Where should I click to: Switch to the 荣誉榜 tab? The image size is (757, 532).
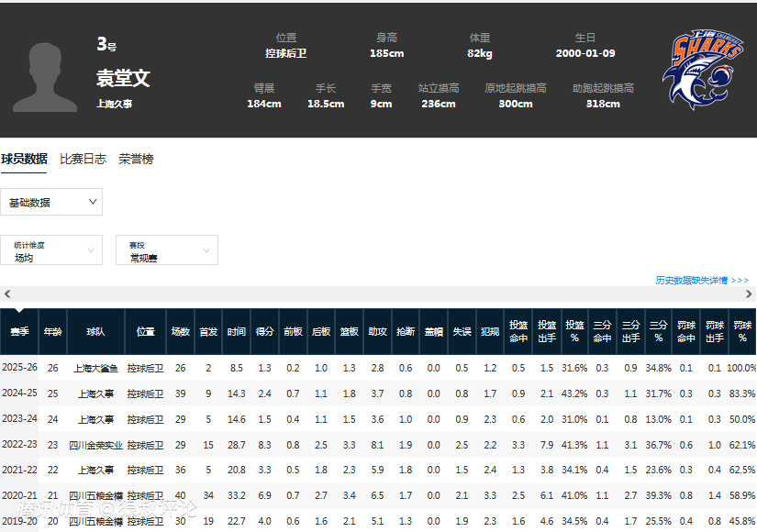136,159
